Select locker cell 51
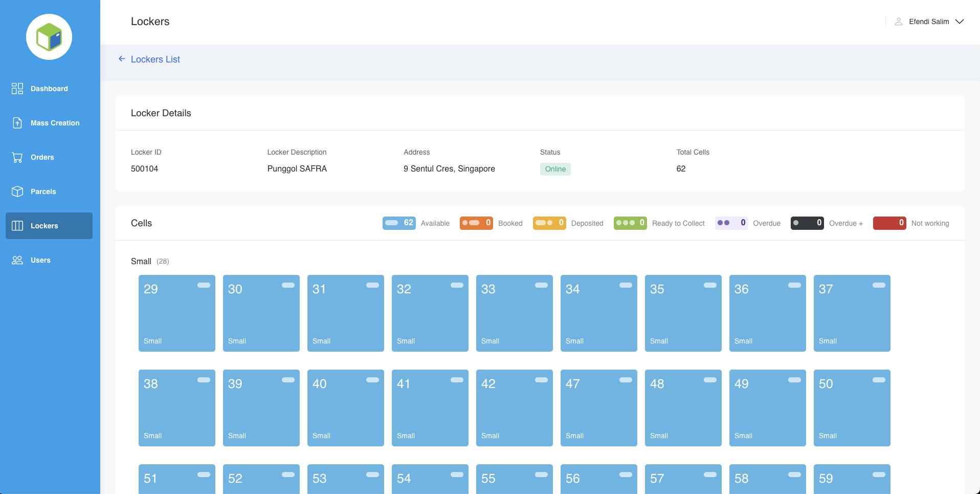This screenshot has height=494, width=980. (177, 479)
